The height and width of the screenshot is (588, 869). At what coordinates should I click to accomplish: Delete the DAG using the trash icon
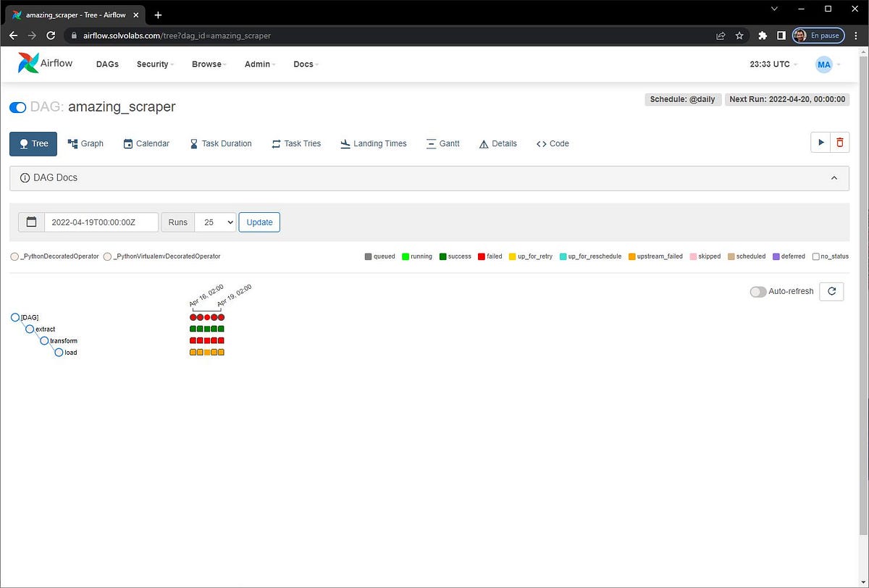[840, 142]
